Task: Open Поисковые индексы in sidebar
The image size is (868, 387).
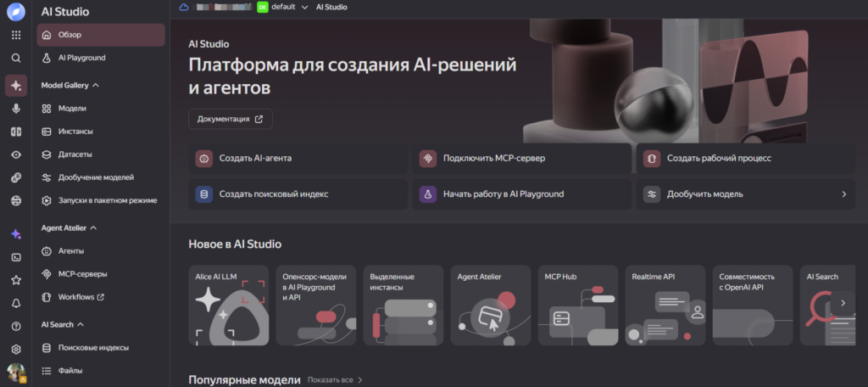Action: [x=101, y=348]
